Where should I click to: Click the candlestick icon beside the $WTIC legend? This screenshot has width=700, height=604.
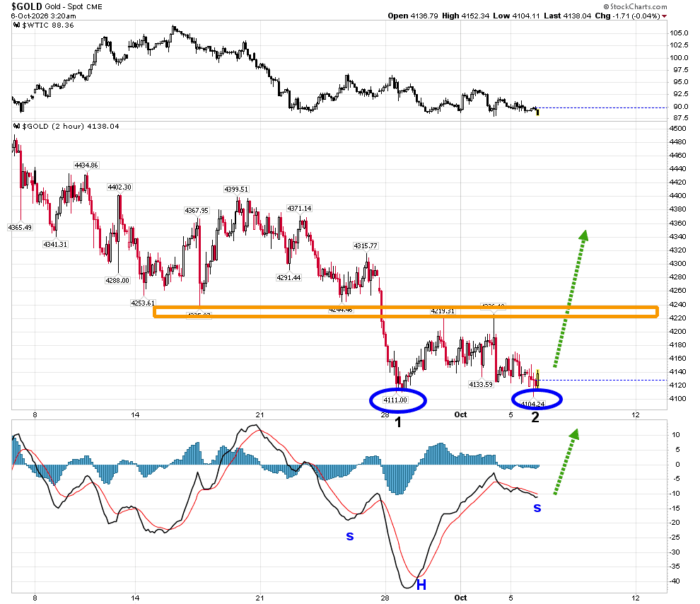pos(17,25)
